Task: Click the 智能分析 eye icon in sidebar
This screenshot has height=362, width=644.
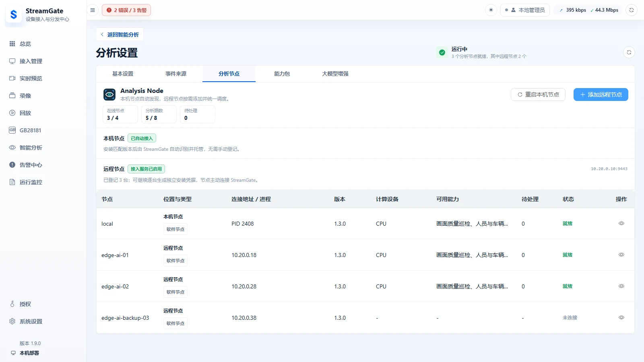Action: (x=12, y=148)
